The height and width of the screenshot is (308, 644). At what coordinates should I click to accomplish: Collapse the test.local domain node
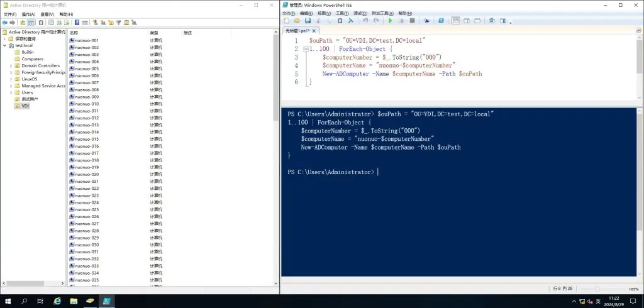pos(5,45)
